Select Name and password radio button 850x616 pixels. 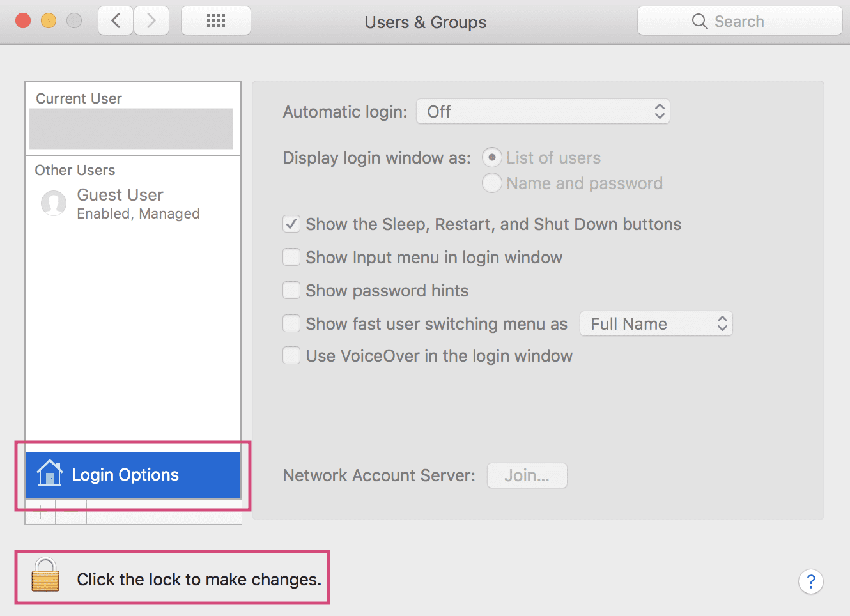491,183
